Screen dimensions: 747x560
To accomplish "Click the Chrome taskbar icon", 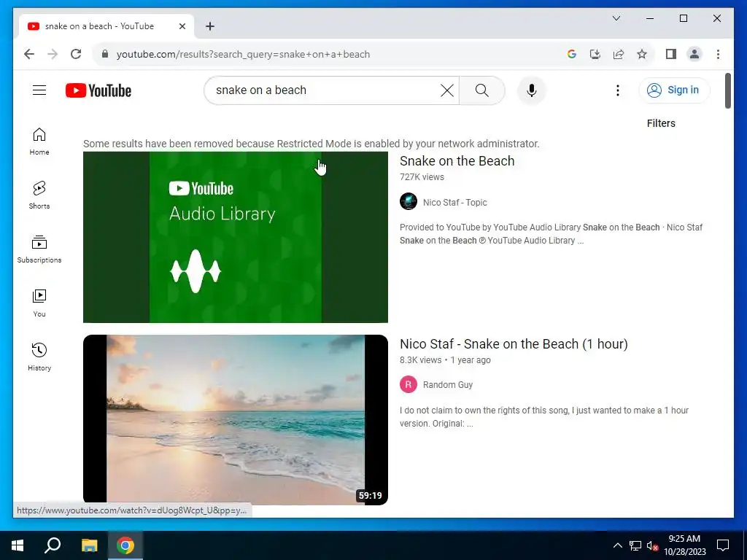I will [125, 545].
